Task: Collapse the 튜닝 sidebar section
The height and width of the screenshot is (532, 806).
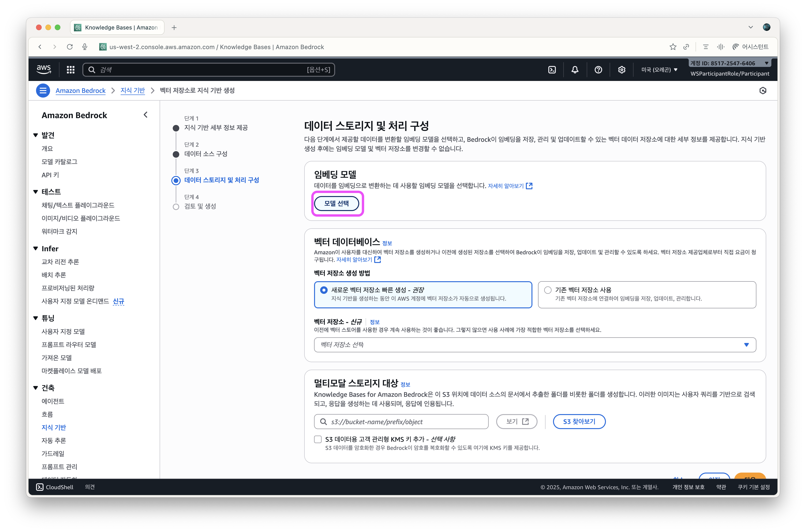Action: [x=36, y=318]
